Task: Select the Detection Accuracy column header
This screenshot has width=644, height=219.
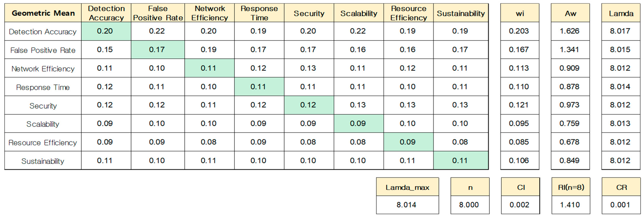Action: pyautogui.click(x=106, y=13)
